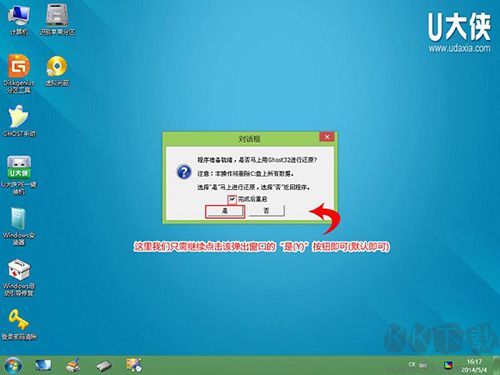500x375 pixels.
Task: Open the Windows installer desktop icon
Action: (19, 226)
